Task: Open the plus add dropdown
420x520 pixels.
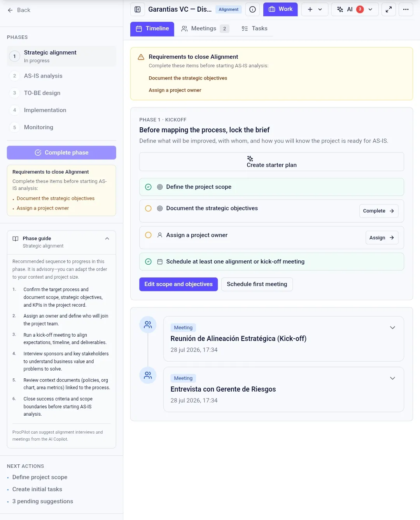Action: [x=315, y=9]
